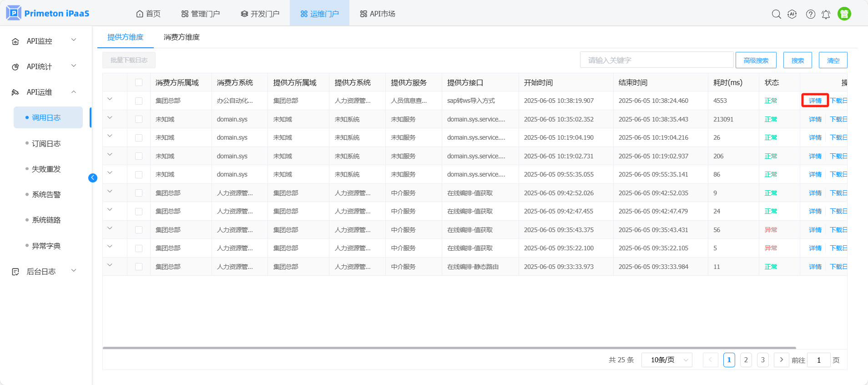Click the horizontal scrollbar under the table
Screen dimensions: 868x385
(x=449, y=348)
